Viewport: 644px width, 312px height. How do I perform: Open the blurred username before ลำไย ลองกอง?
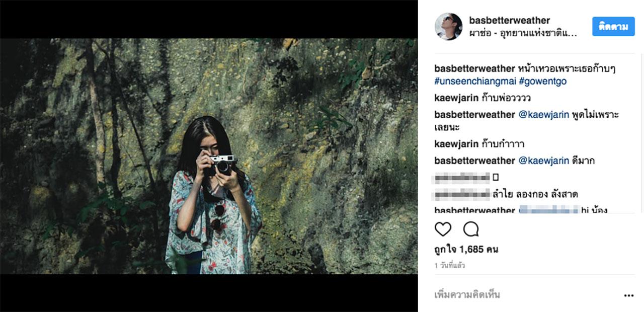tap(462, 194)
